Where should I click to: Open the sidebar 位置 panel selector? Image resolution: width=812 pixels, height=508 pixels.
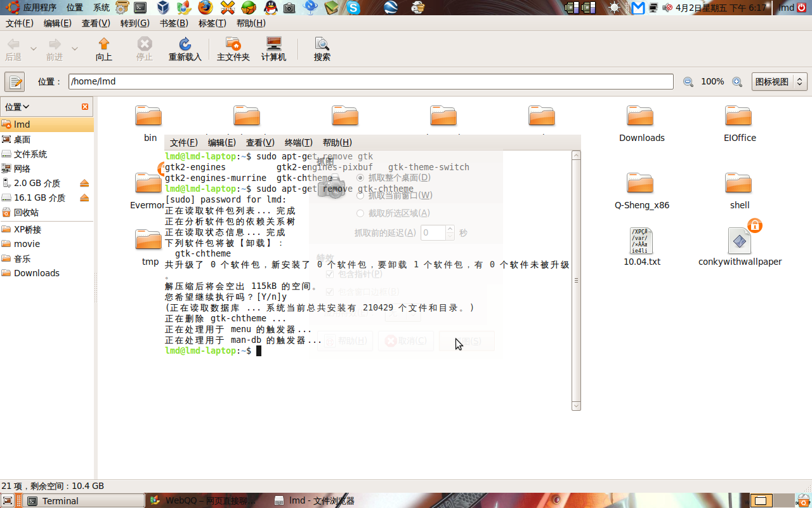point(17,107)
